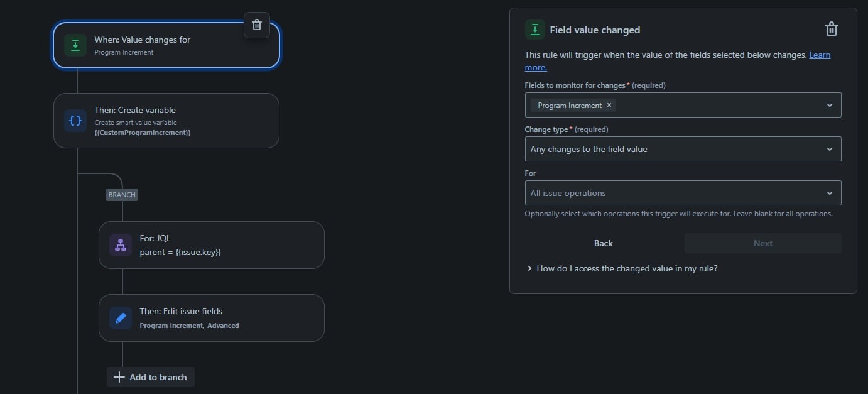
Task: Open the Learn more link
Action: coord(820,55)
